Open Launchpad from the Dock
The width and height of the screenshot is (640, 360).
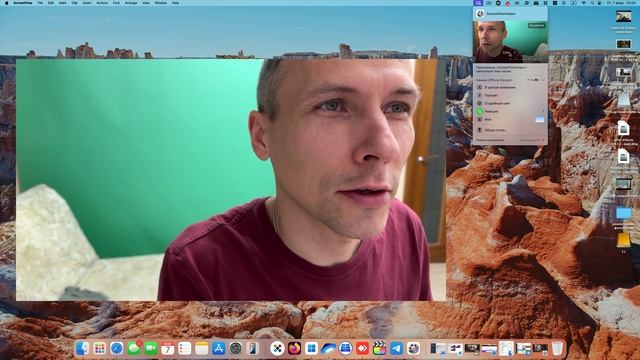point(100,348)
